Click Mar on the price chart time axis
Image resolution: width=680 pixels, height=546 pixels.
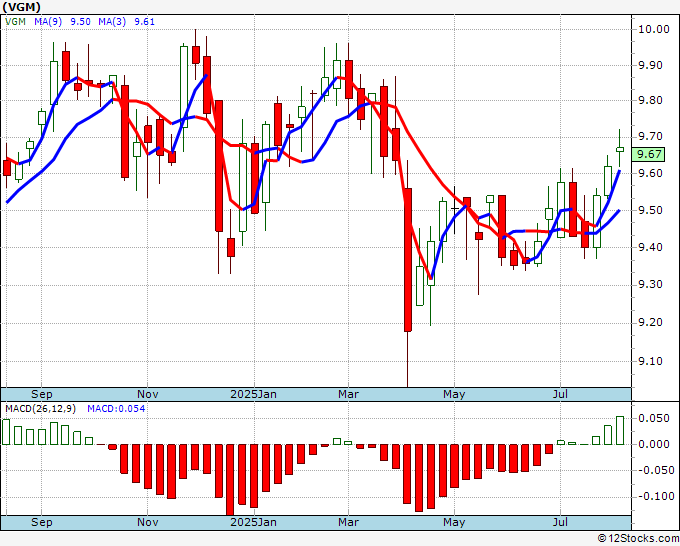click(348, 394)
